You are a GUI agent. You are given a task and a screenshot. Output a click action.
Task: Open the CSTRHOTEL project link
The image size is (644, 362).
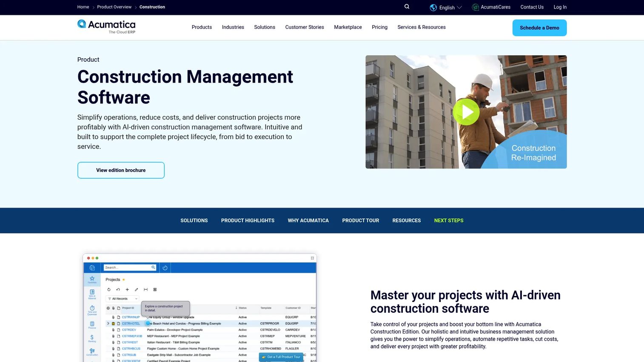pyautogui.click(x=131, y=323)
